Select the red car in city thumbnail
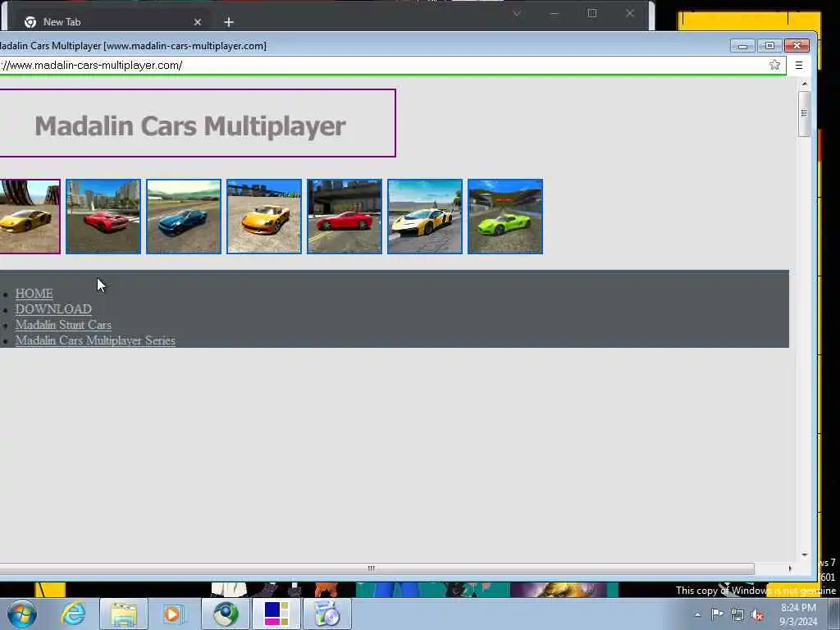 point(103,217)
